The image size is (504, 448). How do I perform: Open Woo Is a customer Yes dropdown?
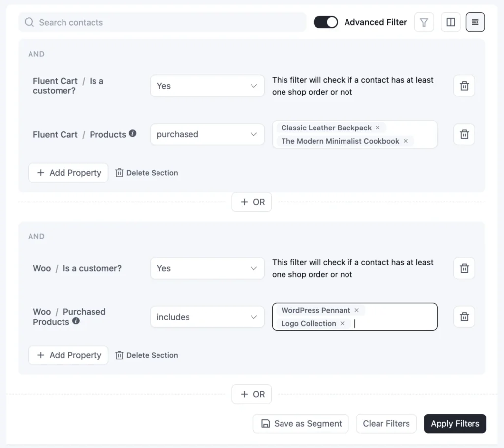pos(207,268)
